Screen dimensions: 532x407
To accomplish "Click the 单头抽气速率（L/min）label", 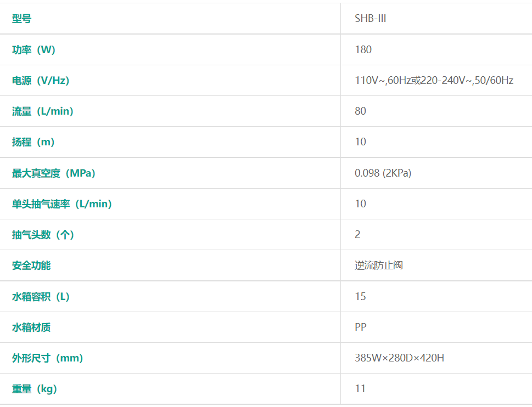I will (x=62, y=204).
